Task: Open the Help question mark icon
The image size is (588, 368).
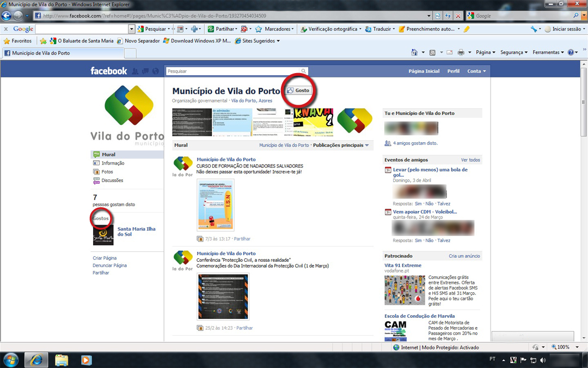Action: 571,52
